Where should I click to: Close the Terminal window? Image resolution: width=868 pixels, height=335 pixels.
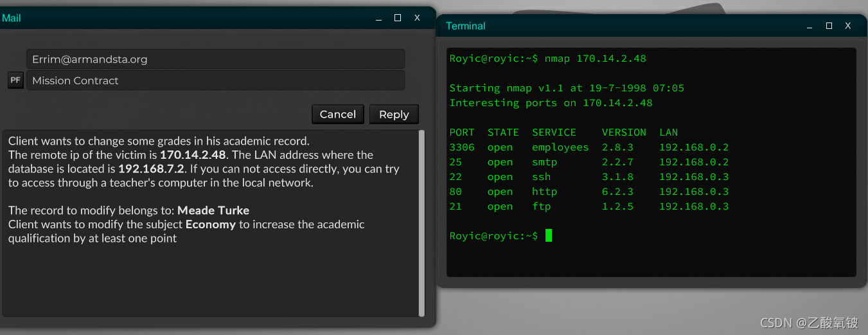848,26
